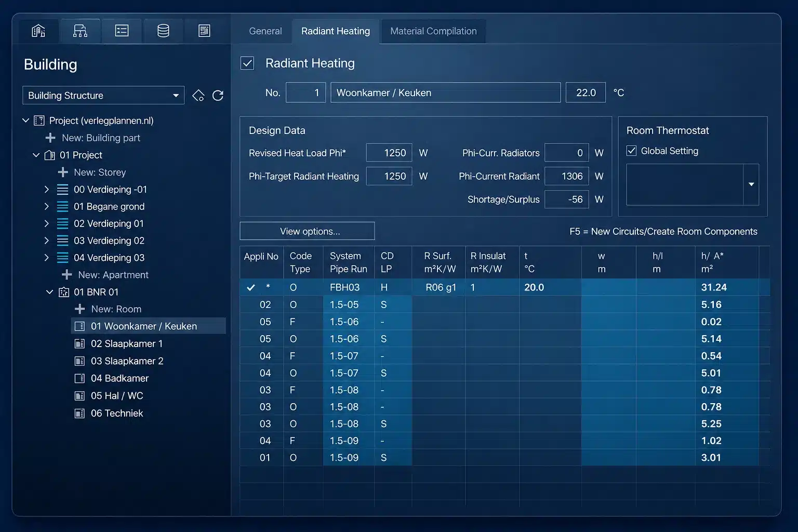Viewport: 798px width, 532px height.
Task: Click the plus icon for New: Storey
Action: (63, 172)
